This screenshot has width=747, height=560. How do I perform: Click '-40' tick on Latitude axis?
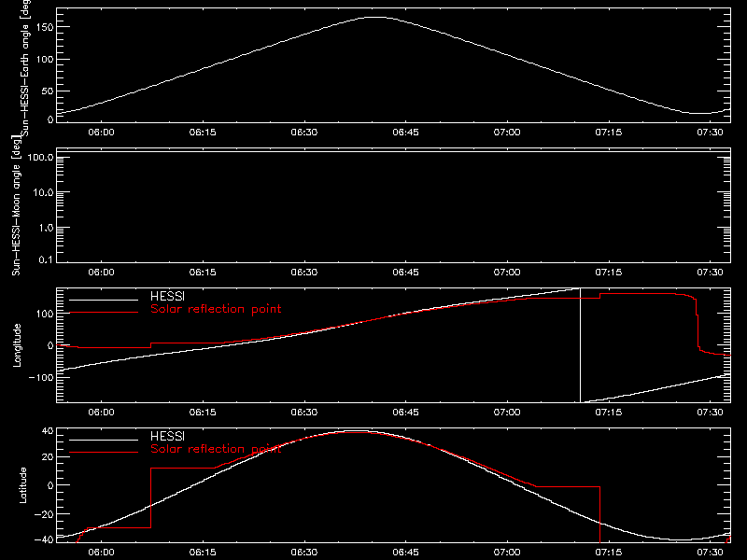[44, 539]
